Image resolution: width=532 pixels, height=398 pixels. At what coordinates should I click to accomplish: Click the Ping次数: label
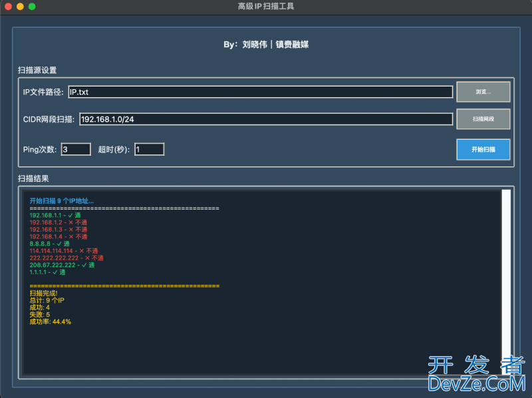[40, 150]
